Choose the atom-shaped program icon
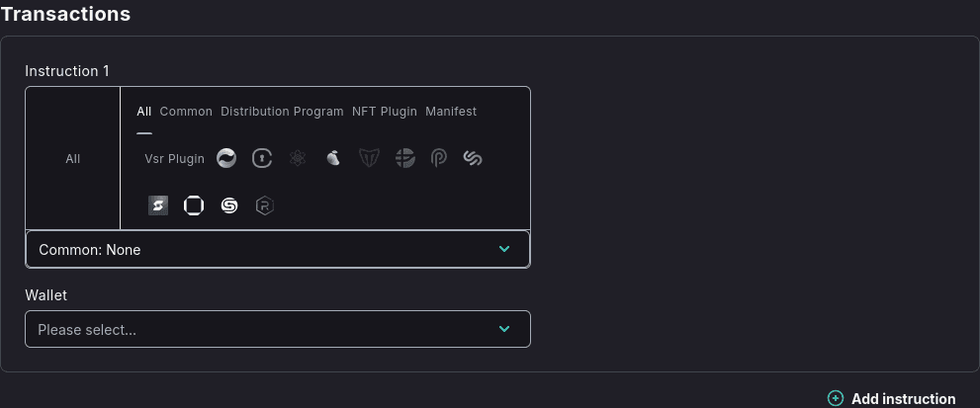980x408 pixels. (x=298, y=158)
